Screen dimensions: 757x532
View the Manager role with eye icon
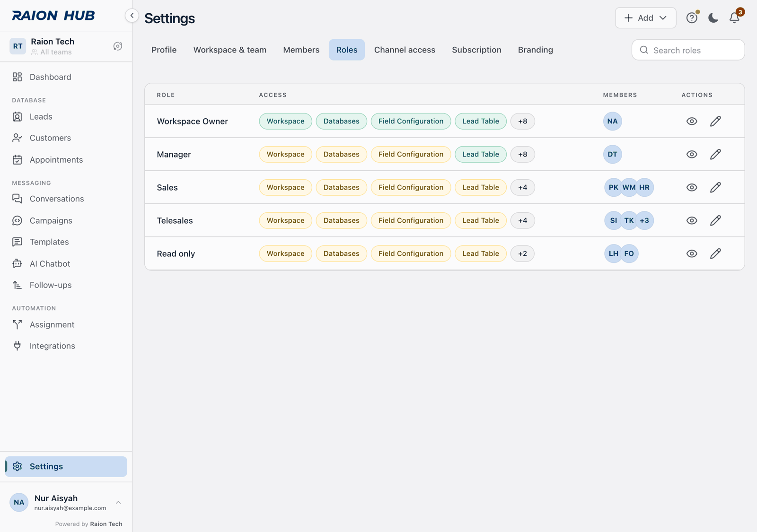(x=692, y=155)
